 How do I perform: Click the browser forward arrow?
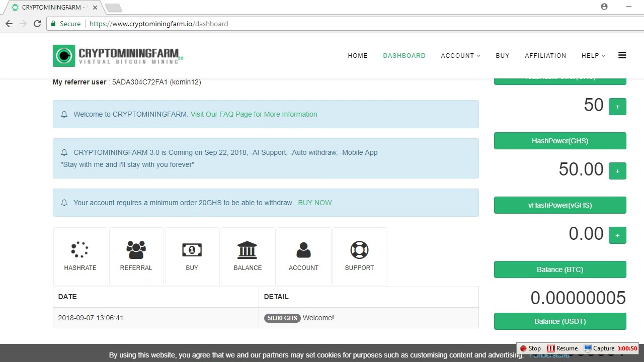click(23, 24)
